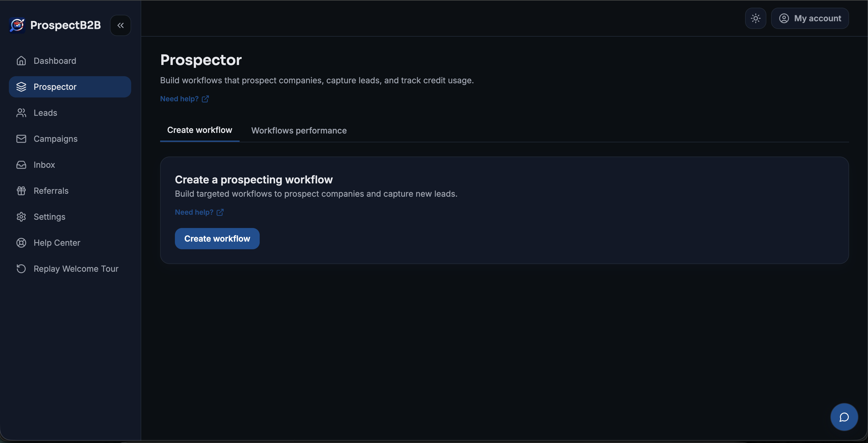Select the Prospector layers icon
This screenshot has height=443, width=868.
coord(21,87)
